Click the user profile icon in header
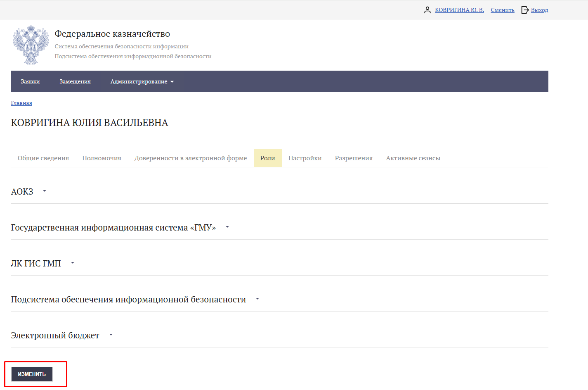 click(427, 10)
